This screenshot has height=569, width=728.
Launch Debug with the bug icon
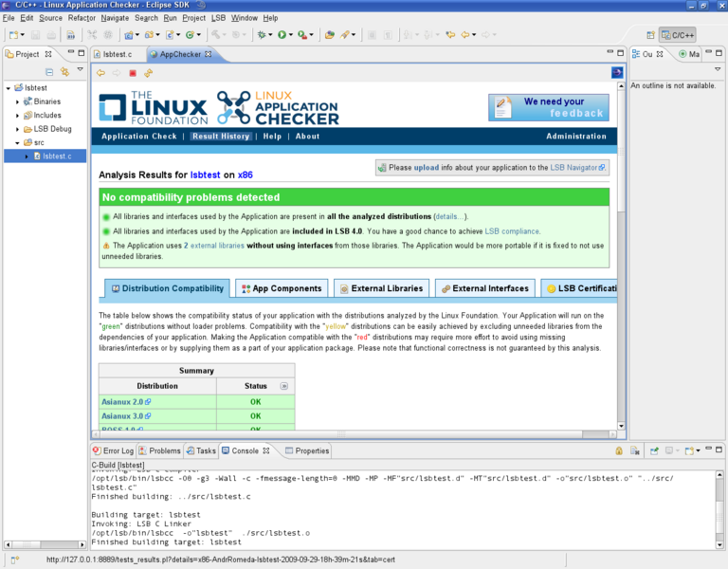[262, 35]
